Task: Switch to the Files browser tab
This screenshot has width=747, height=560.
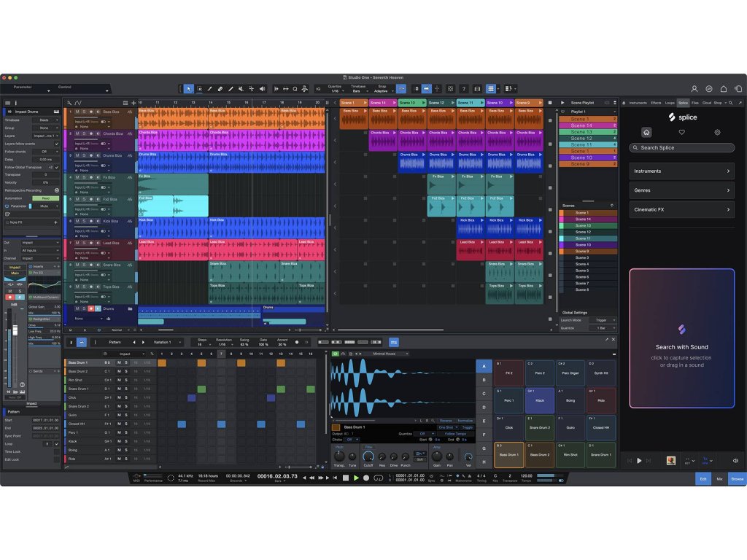Action: click(x=695, y=103)
